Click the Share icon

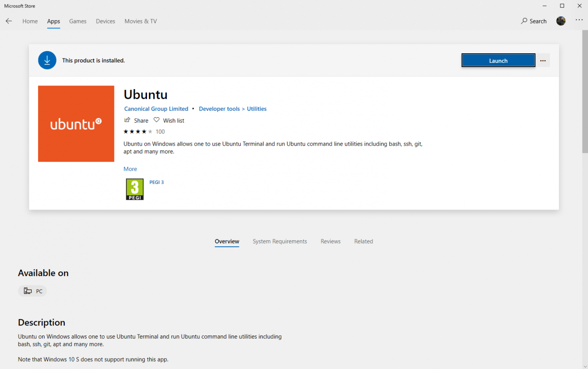127,120
